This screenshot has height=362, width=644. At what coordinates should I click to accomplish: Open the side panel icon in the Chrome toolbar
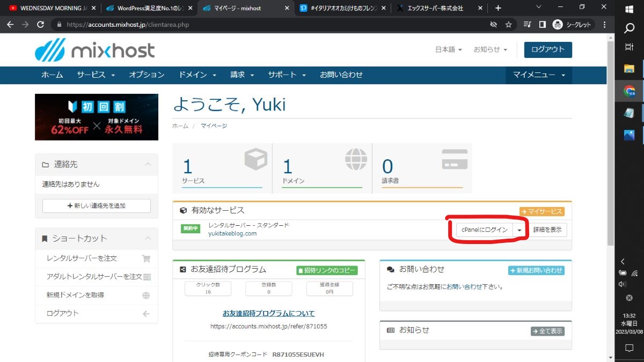click(x=542, y=25)
